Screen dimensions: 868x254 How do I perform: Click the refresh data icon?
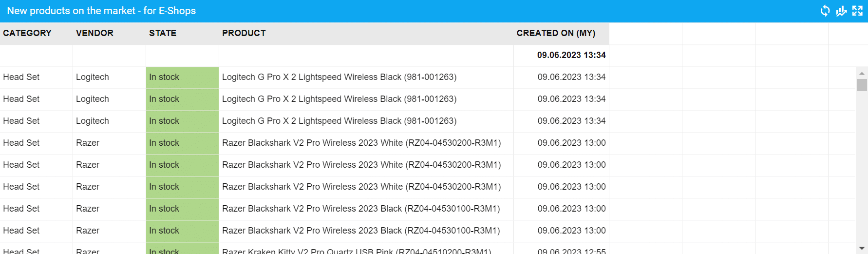[x=825, y=11]
